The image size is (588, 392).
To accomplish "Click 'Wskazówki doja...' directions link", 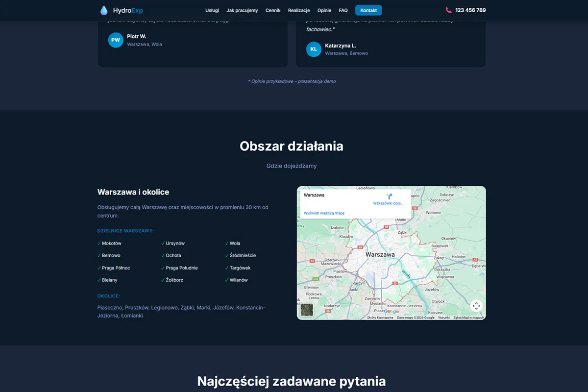I will [388, 203].
